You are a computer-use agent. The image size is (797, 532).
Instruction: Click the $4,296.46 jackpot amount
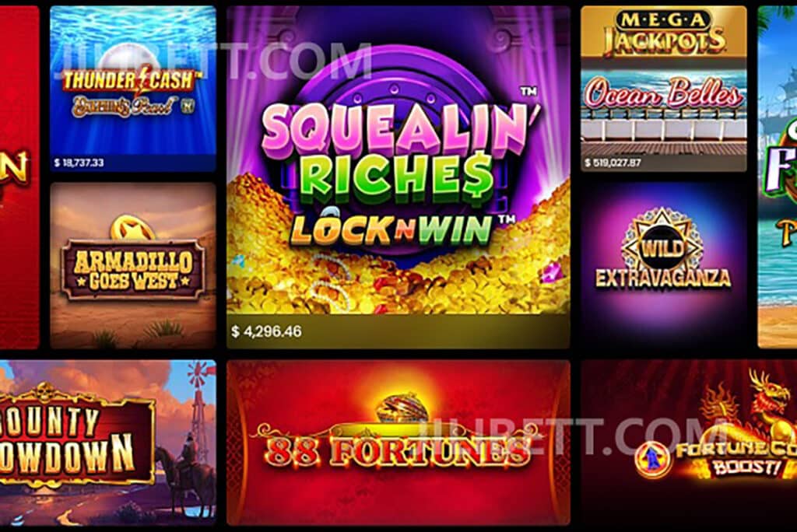[x=266, y=332]
